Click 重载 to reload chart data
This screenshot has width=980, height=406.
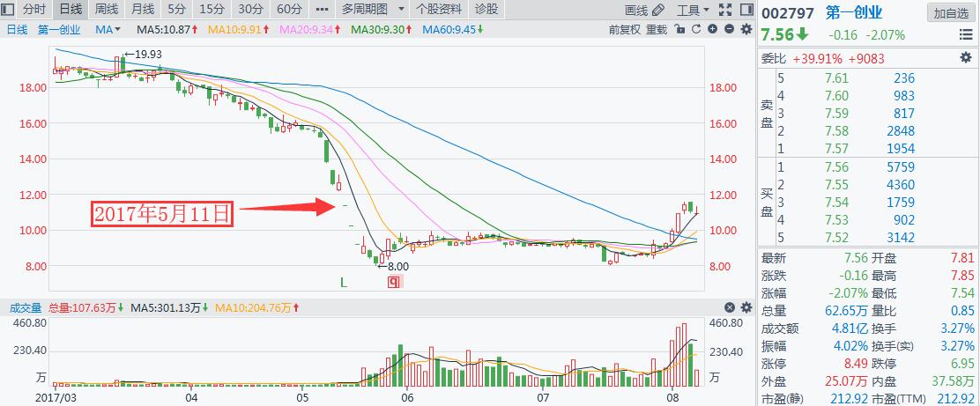click(x=657, y=29)
